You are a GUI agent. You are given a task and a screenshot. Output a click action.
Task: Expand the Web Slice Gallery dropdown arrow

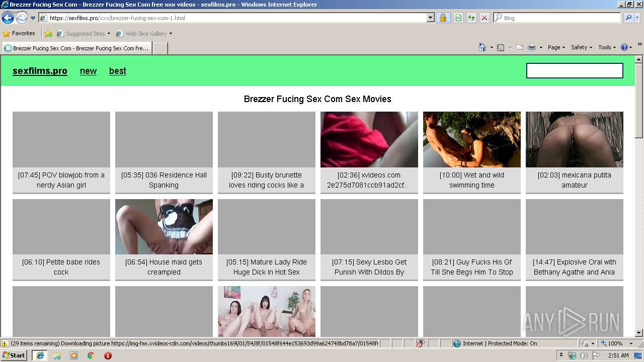pyautogui.click(x=171, y=34)
